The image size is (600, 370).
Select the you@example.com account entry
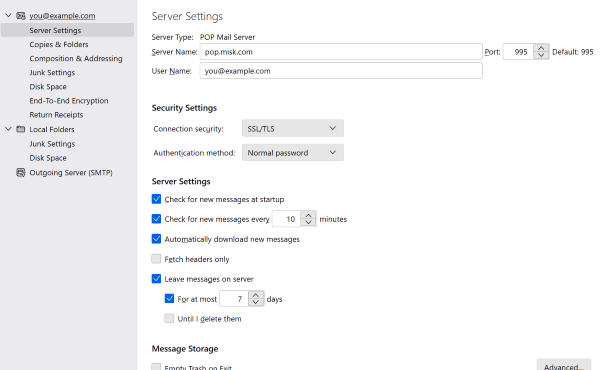click(x=62, y=16)
